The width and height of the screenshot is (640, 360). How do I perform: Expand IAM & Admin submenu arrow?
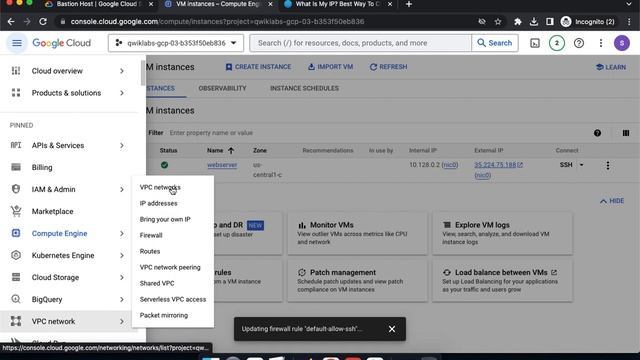tap(122, 189)
